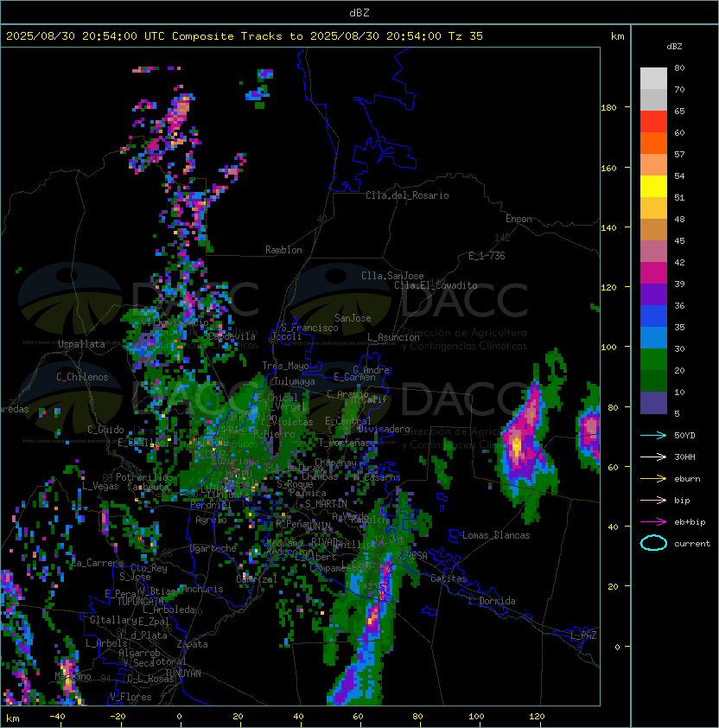Click the V_Flores place label
Screen dimensions: 719x728
click(x=130, y=697)
